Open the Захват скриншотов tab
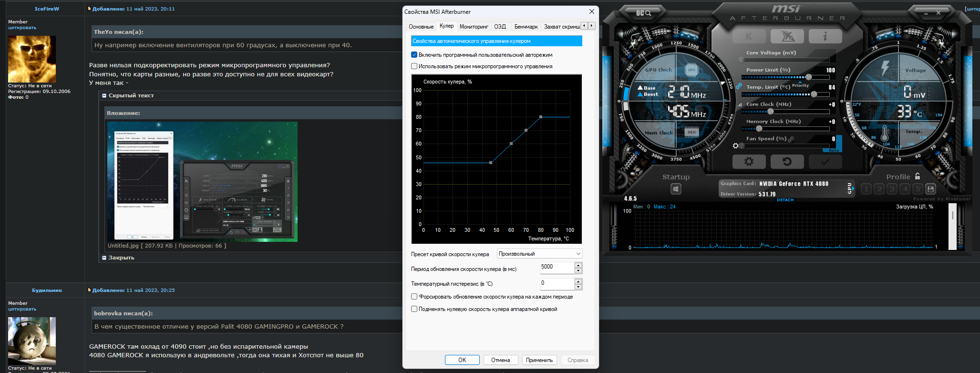Screen dimensions: 980x373 point(561,27)
